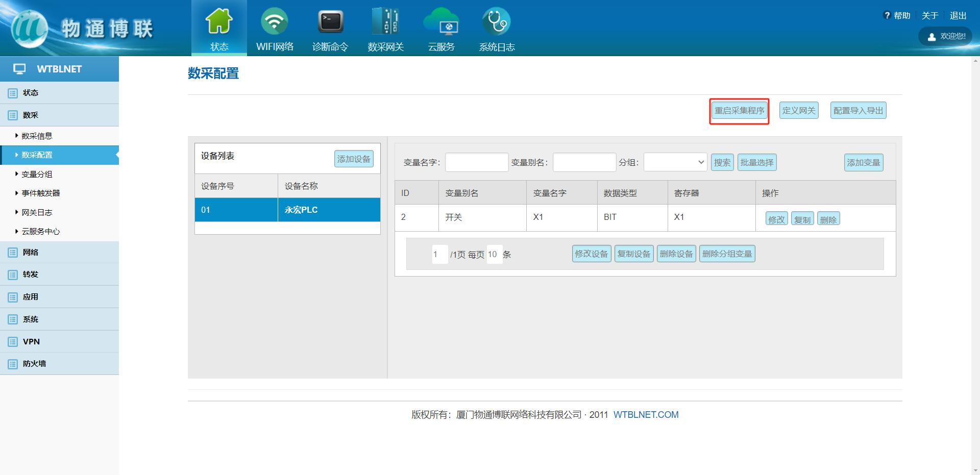
Task: Click the 修改 button for variable 开关
Action: pyautogui.click(x=776, y=219)
